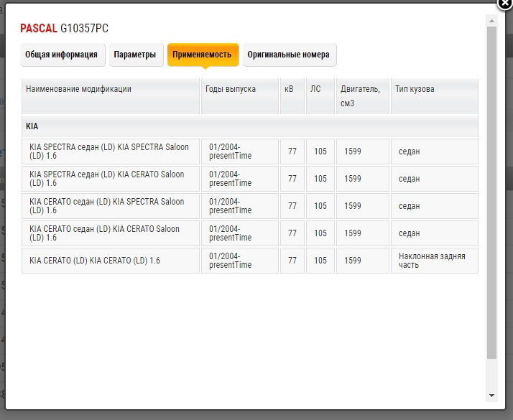Screen dimensions: 513x420
Task: Select KIA CERATO седан KIA SPECTRA Saloon row
Action: coord(250,206)
